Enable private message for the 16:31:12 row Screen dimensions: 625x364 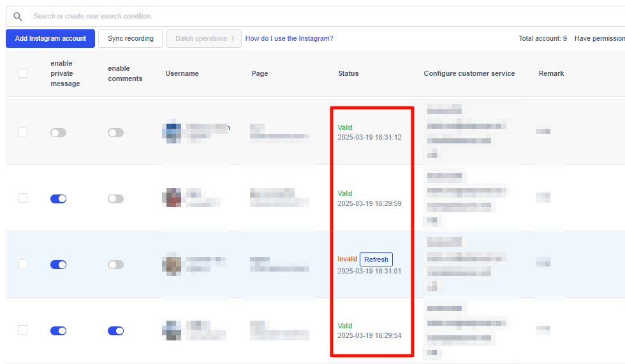58,133
